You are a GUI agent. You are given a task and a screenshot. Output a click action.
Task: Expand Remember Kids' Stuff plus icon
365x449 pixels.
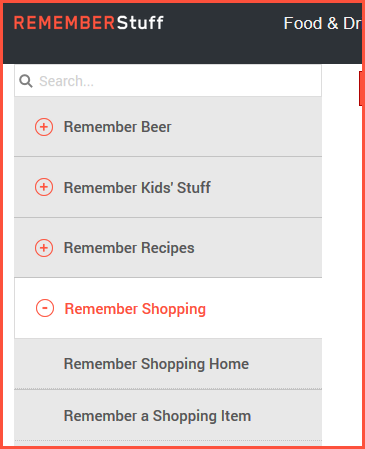click(44, 187)
